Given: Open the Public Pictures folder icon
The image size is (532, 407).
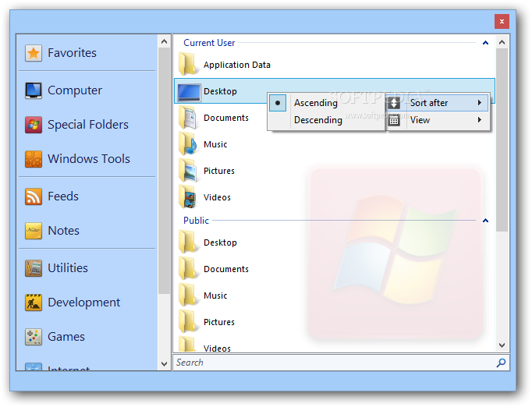Looking at the screenshot, I should (187, 321).
